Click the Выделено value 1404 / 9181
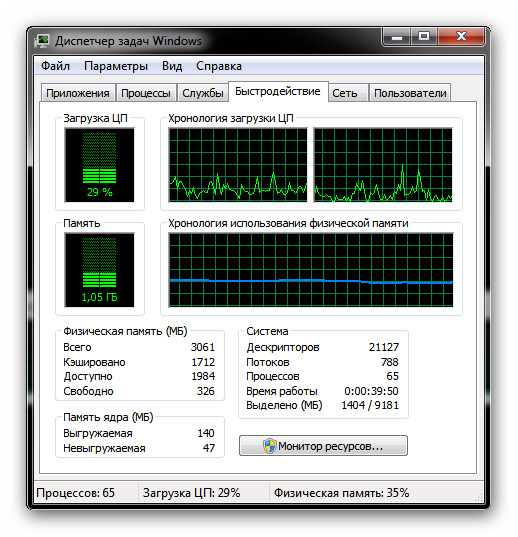 [370, 405]
